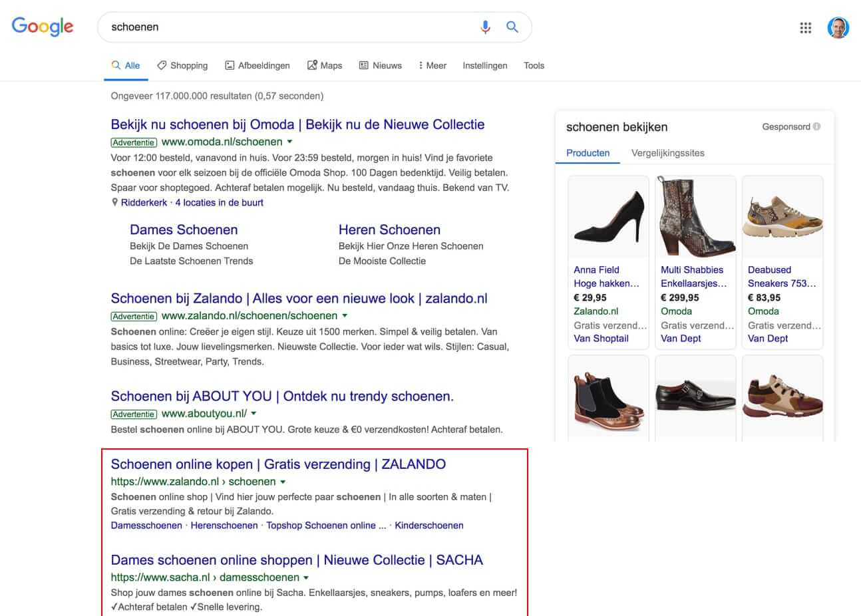
Task: Select the Alle search tab
Action: (126, 65)
